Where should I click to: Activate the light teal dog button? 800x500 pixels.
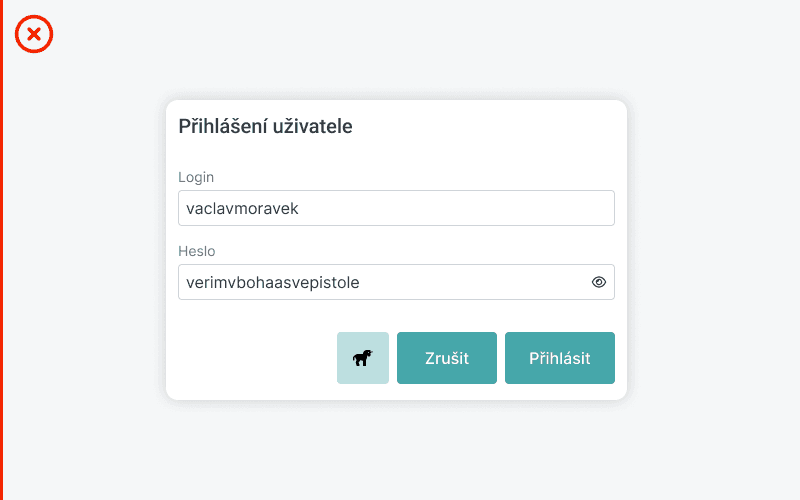click(362, 358)
